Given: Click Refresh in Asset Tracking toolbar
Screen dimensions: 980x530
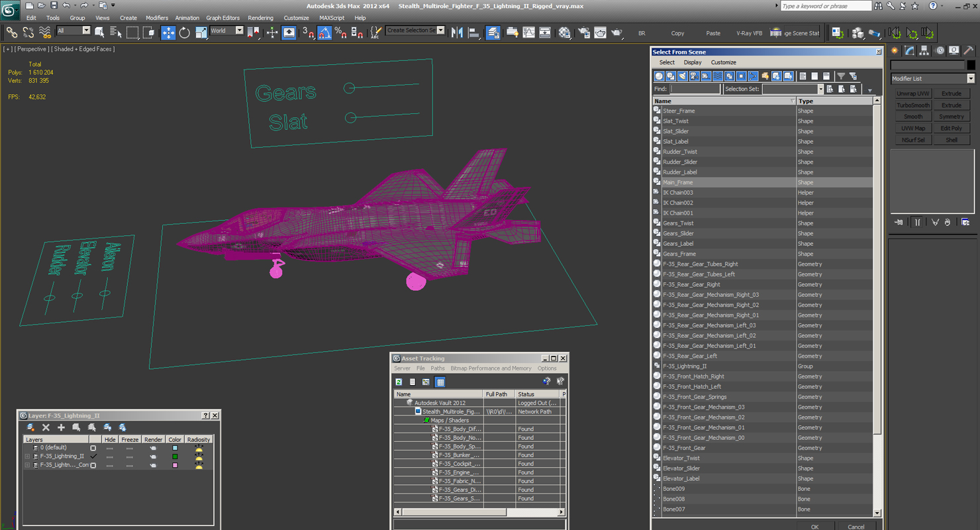Looking at the screenshot, I should (399, 382).
